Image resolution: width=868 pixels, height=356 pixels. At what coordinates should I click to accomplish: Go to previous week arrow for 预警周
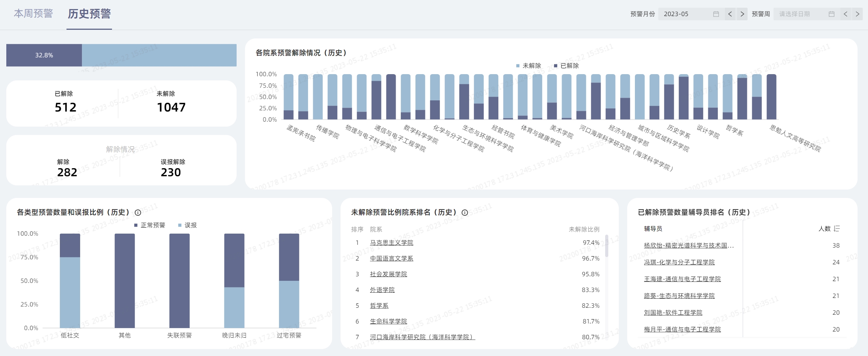coord(846,14)
